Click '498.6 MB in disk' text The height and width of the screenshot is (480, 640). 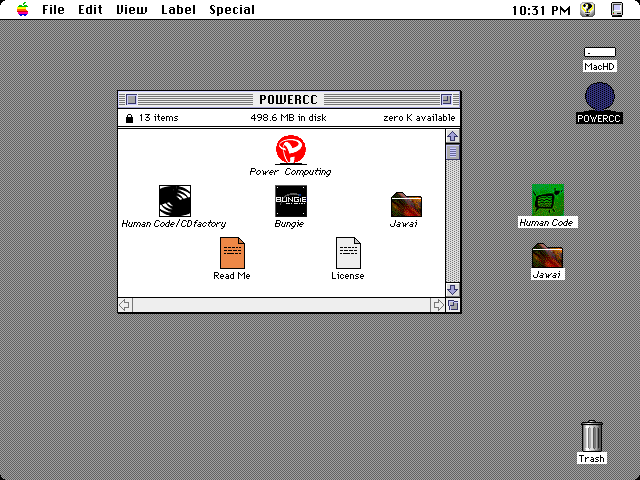tap(288, 118)
